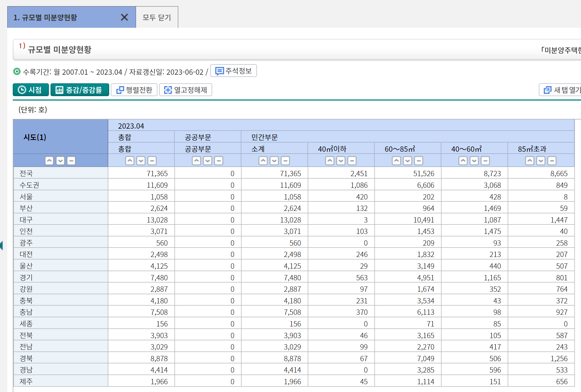Sort 소계 column ascending with up arrow

[263, 161]
